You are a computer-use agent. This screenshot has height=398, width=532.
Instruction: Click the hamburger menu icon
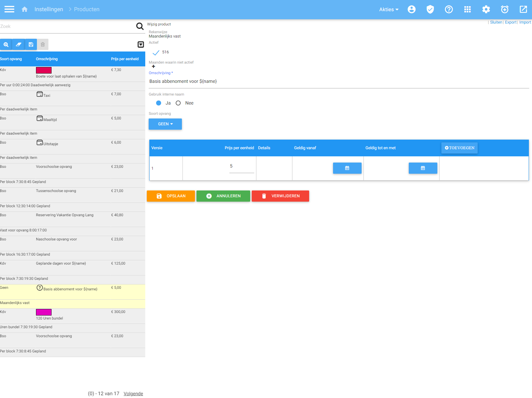coord(9,9)
